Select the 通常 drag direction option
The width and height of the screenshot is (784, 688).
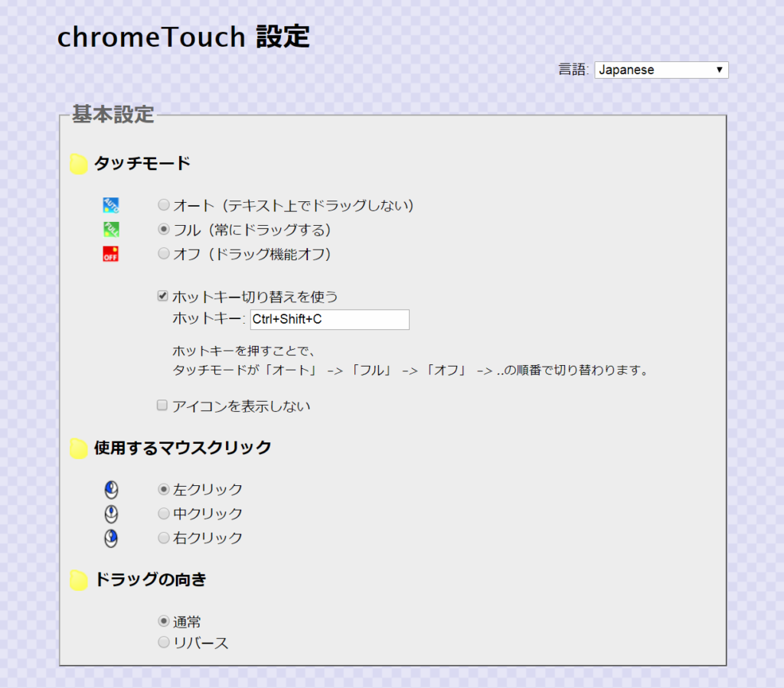(x=163, y=621)
